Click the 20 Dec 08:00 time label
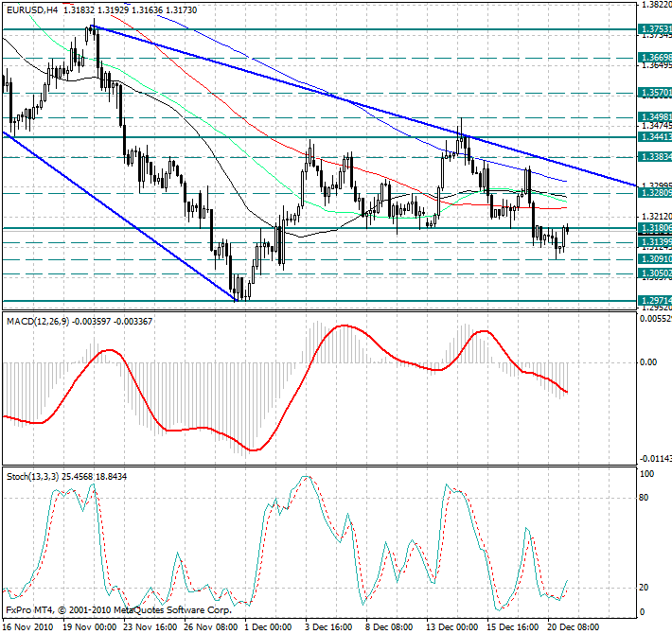Screen dimensions: 672x634 [x=574, y=627]
